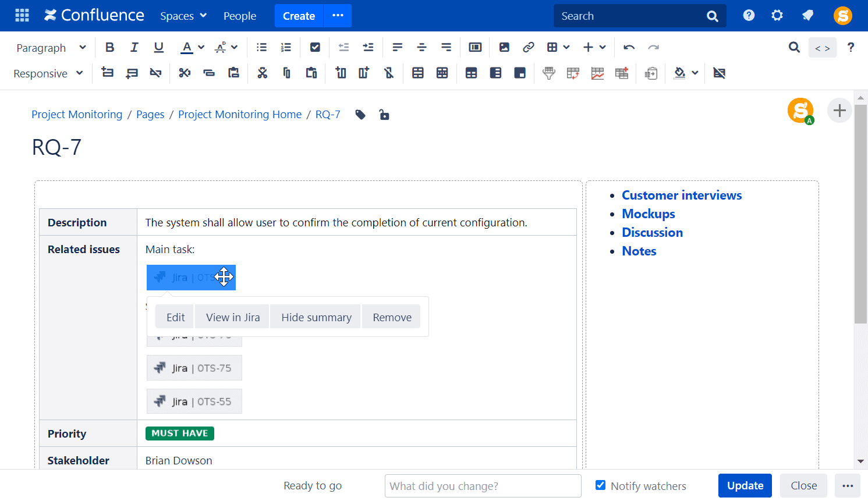Insert a bulleted list
Screen dimensions: 868x501
tap(261, 47)
